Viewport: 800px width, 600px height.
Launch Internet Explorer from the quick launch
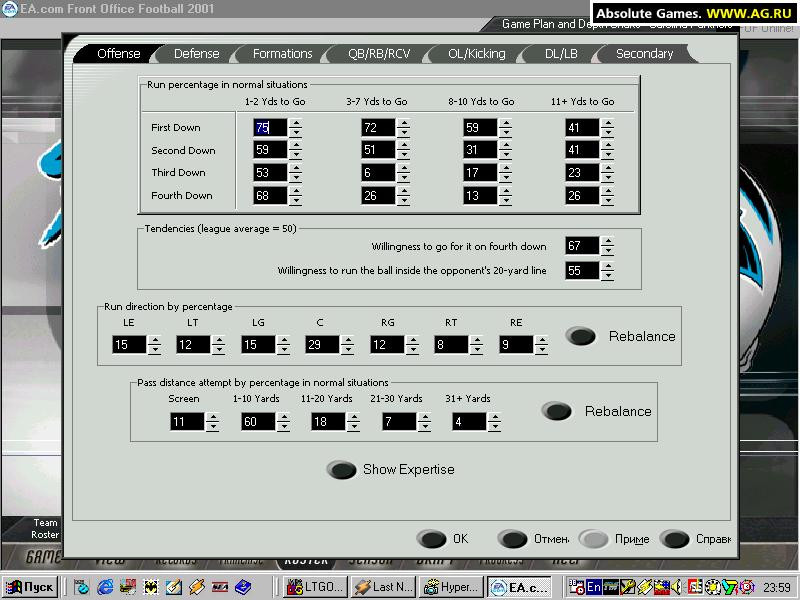pyautogui.click(x=106, y=587)
